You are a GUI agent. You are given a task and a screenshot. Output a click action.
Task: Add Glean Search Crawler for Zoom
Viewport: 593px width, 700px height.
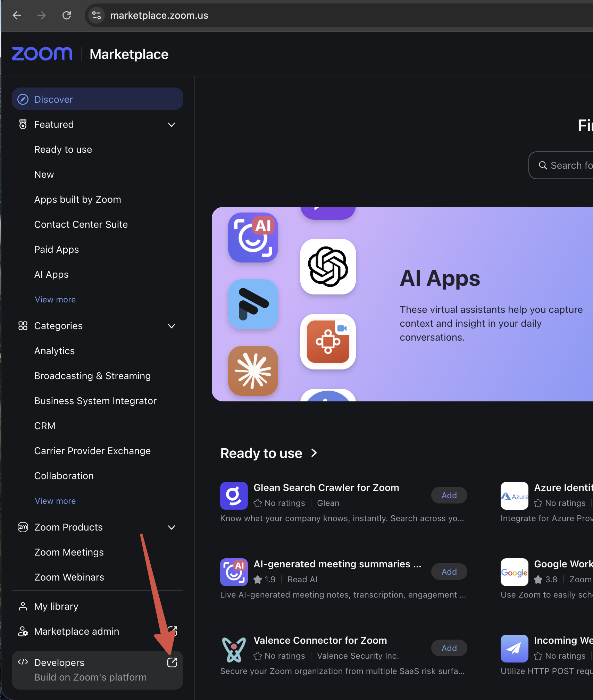click(x=449, y=495)
